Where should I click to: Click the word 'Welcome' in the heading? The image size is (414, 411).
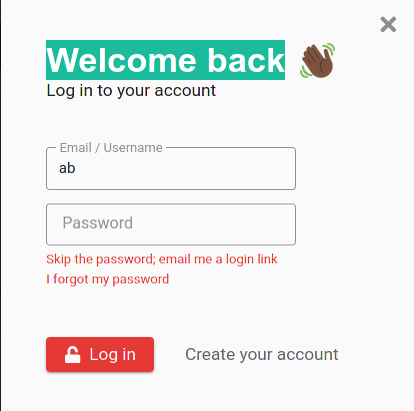(x=121, y=60)
